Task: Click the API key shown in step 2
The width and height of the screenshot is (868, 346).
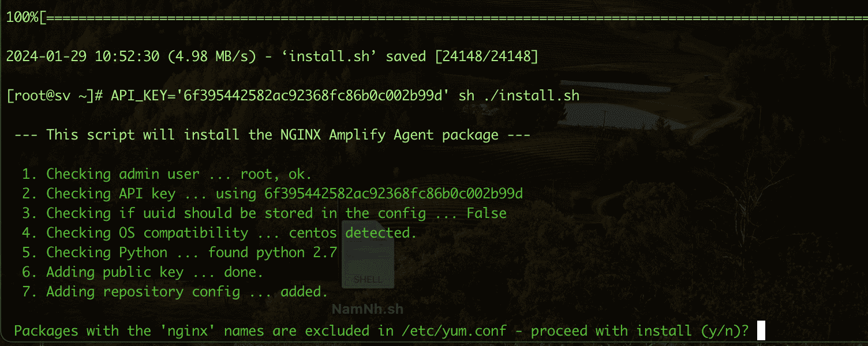Action: click(394, 194)
